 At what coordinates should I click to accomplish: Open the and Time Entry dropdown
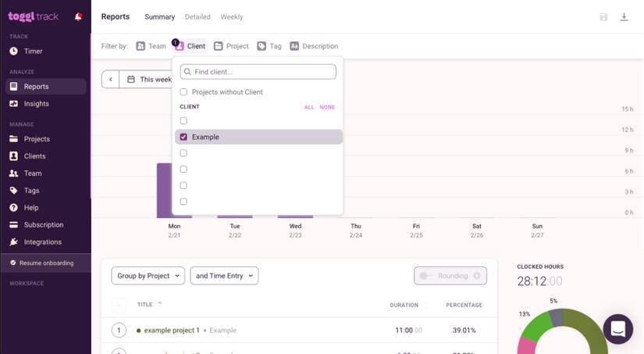[x=224, y=276]
